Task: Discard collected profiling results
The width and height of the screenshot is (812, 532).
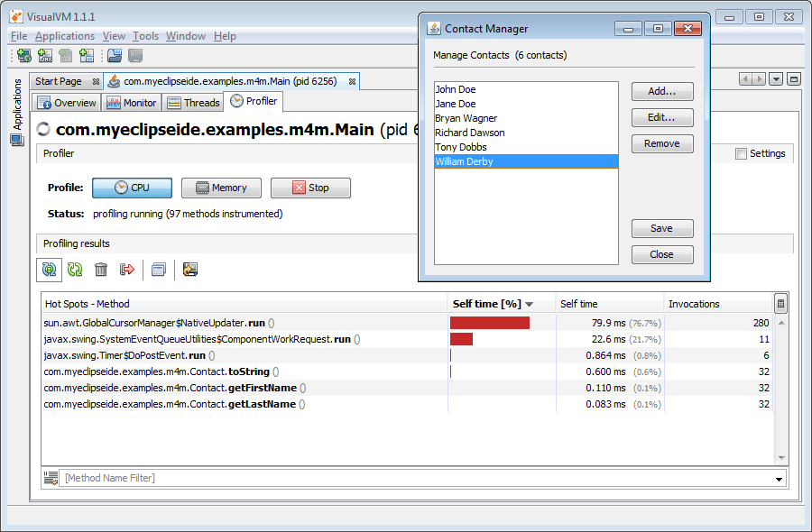Action: point(100,269)
